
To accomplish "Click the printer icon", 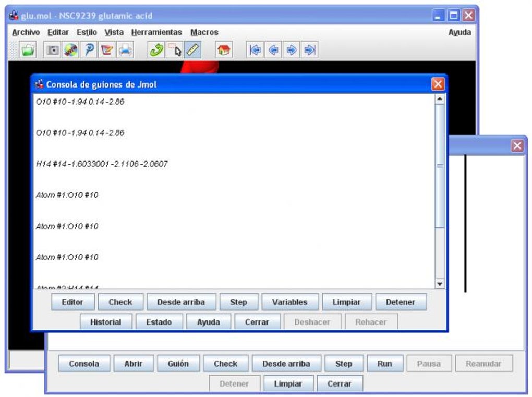I will pyautogui.click(x=125, y=50).
